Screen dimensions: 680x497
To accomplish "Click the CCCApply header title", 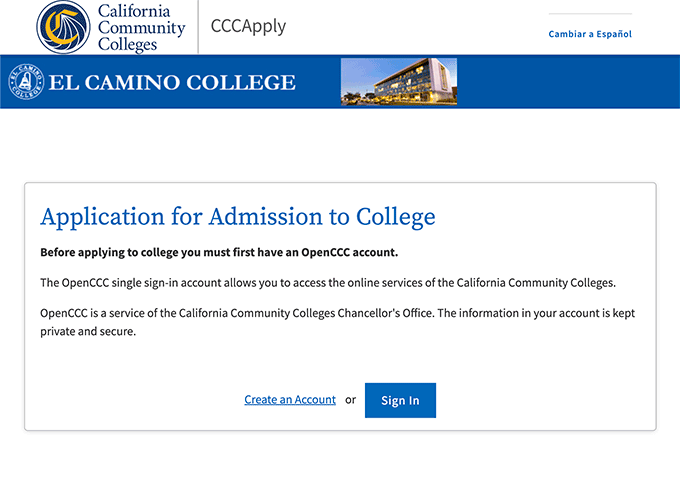I will [248, 26].
